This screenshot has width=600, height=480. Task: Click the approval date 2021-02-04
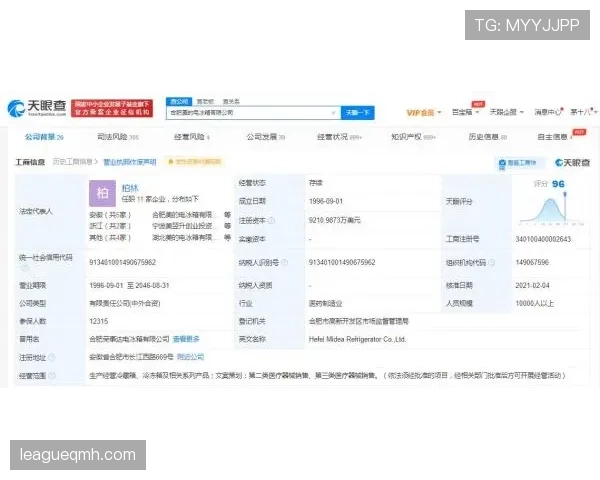click(x=532, y=286)
